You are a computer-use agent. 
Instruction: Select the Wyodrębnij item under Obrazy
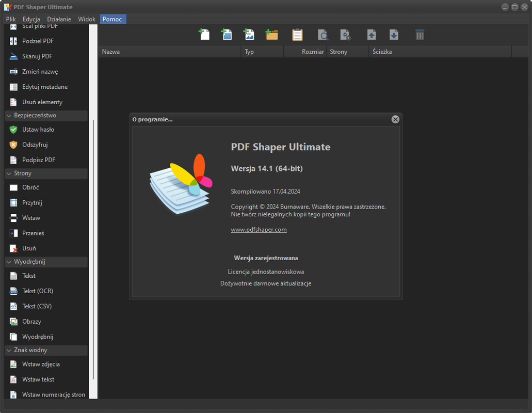point(46,337)
